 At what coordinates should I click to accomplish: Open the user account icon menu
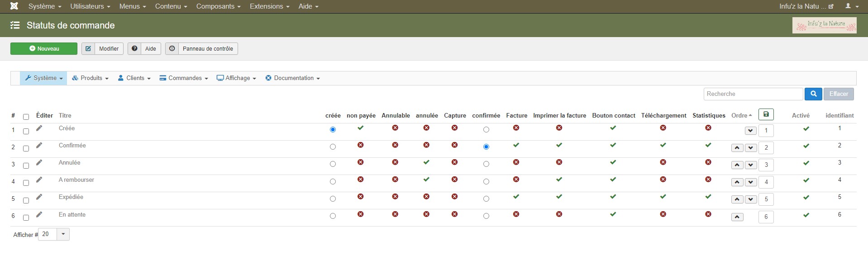[852, 6]
